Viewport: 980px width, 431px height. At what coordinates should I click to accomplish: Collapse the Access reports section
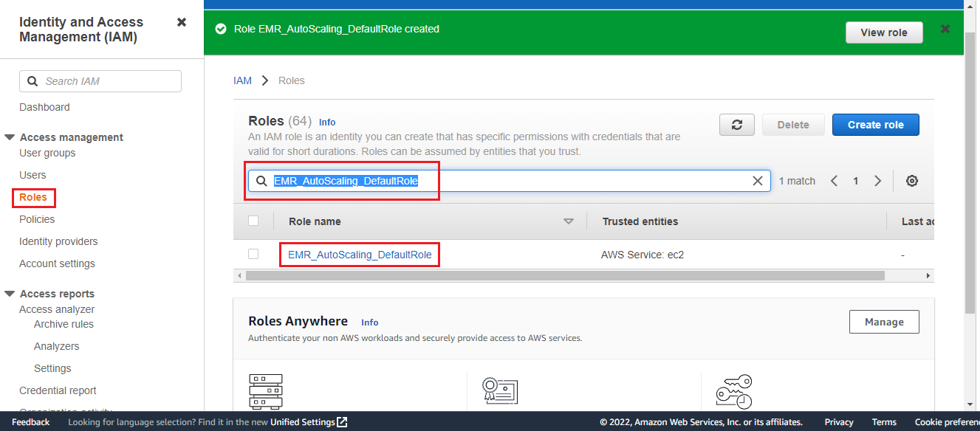10,294
